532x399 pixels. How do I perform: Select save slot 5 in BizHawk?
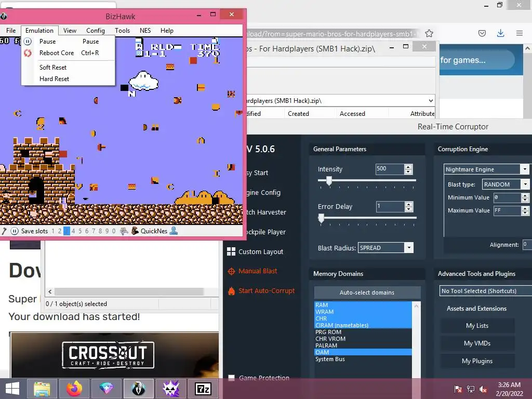tap(80, 231)
